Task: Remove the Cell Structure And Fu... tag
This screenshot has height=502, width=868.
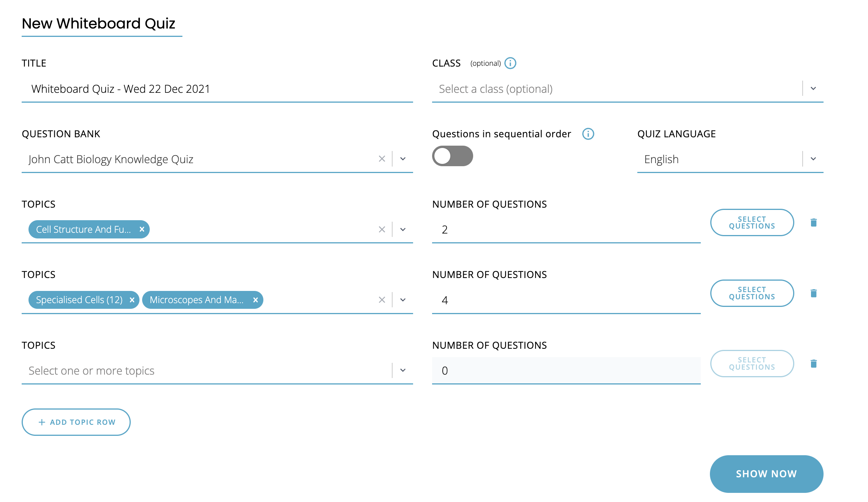Action: click(x=142, y=229)
